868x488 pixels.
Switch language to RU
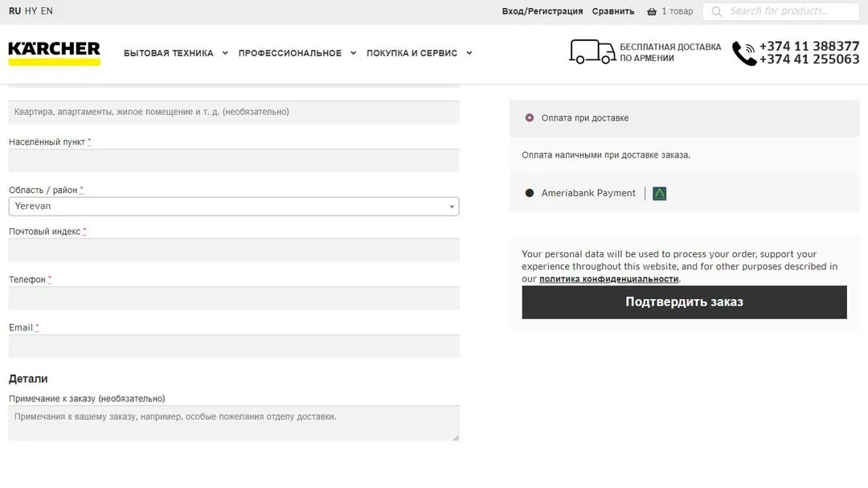pos(15,11)
